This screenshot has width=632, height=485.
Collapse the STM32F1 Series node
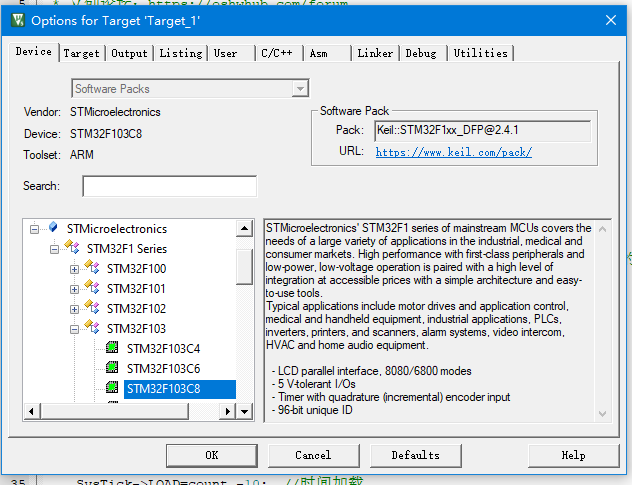(54, 250)
